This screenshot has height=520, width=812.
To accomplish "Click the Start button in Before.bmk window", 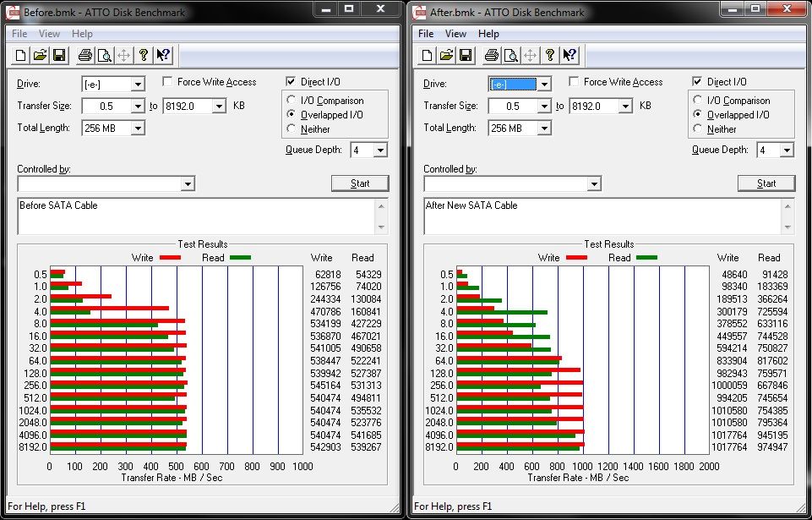I will (360, 183).
